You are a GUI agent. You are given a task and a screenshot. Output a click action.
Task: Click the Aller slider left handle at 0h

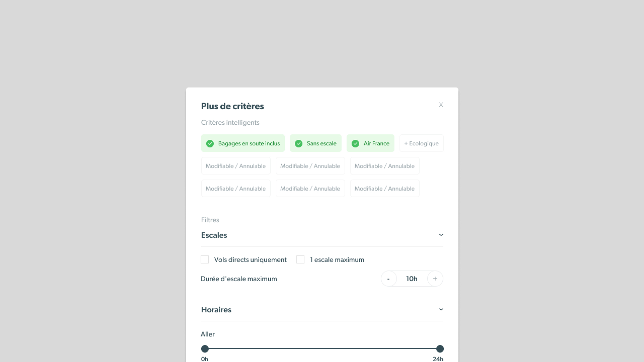(205, 349)
